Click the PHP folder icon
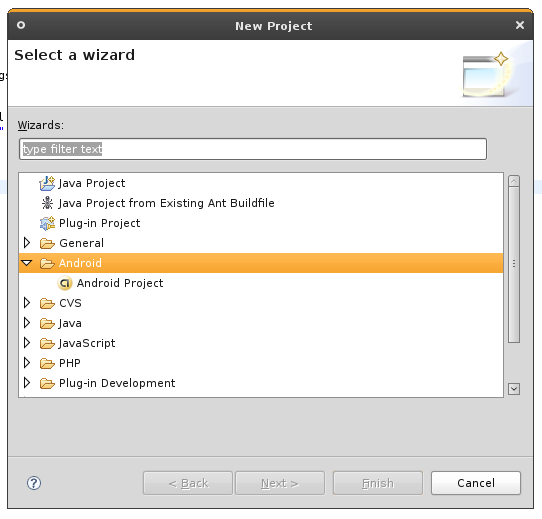Screen dimensions: 542x519 tap(47, 363)
